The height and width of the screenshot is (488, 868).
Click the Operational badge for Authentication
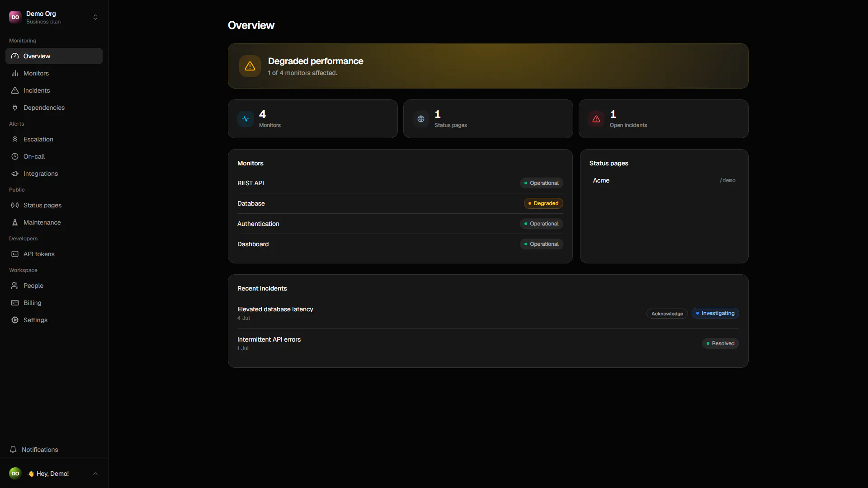[x=541, y=224]
